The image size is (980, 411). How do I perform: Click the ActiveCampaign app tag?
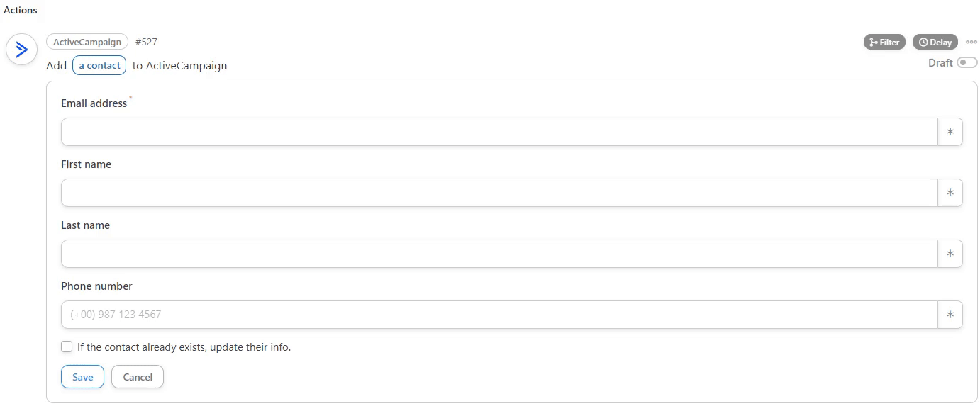pos(87,43)
